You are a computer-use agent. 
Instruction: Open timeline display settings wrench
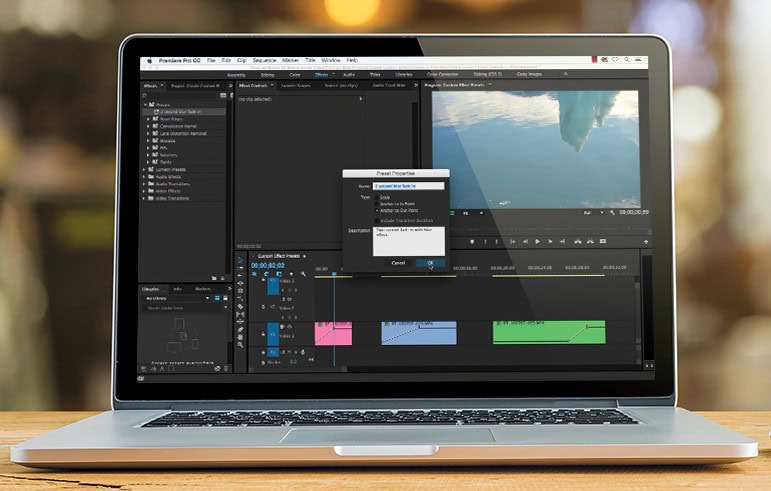point(303,274)
